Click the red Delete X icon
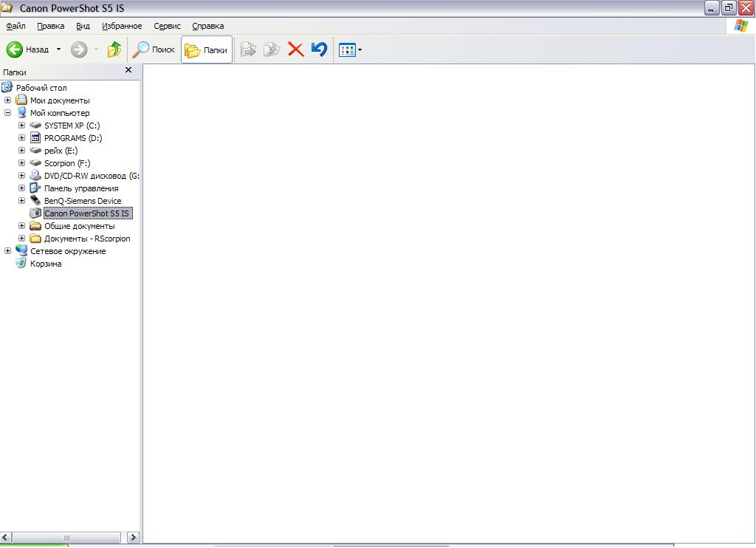 click(295, 49)
